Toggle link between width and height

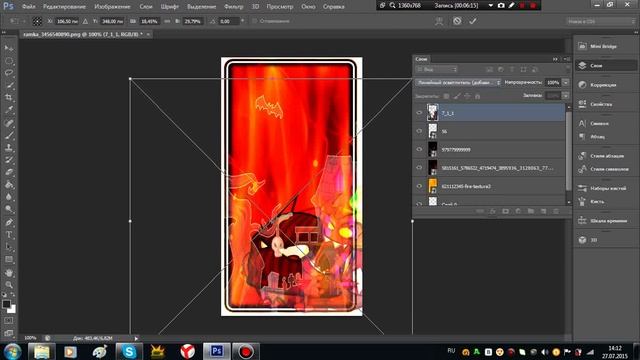click(167, 21)
